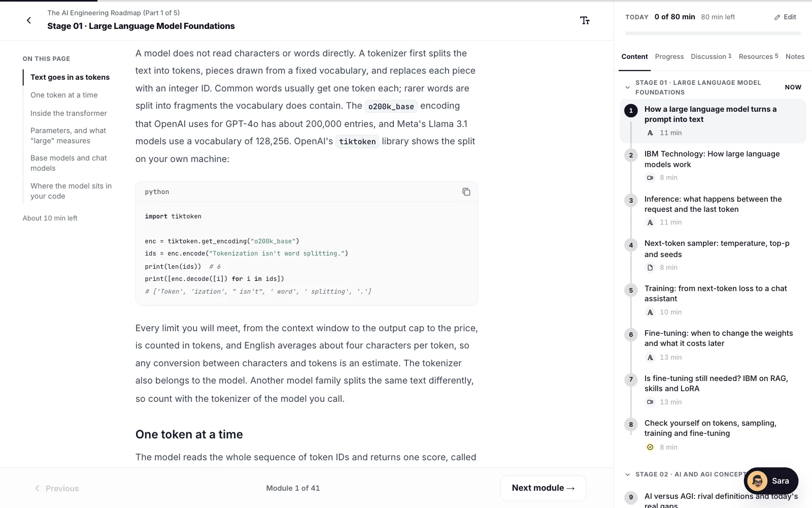812x508 pixels.
Task: Click the 'One token at a time' heading
Action: [189, 434]
